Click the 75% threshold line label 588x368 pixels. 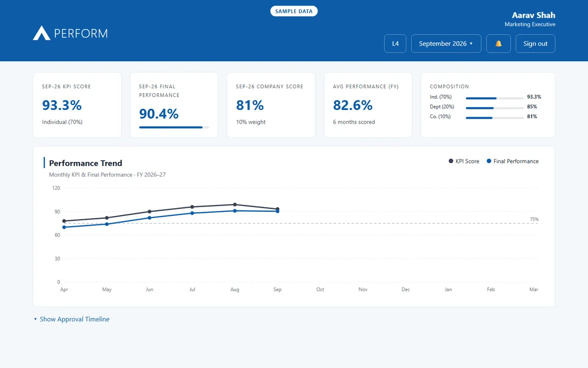point(534,219)
